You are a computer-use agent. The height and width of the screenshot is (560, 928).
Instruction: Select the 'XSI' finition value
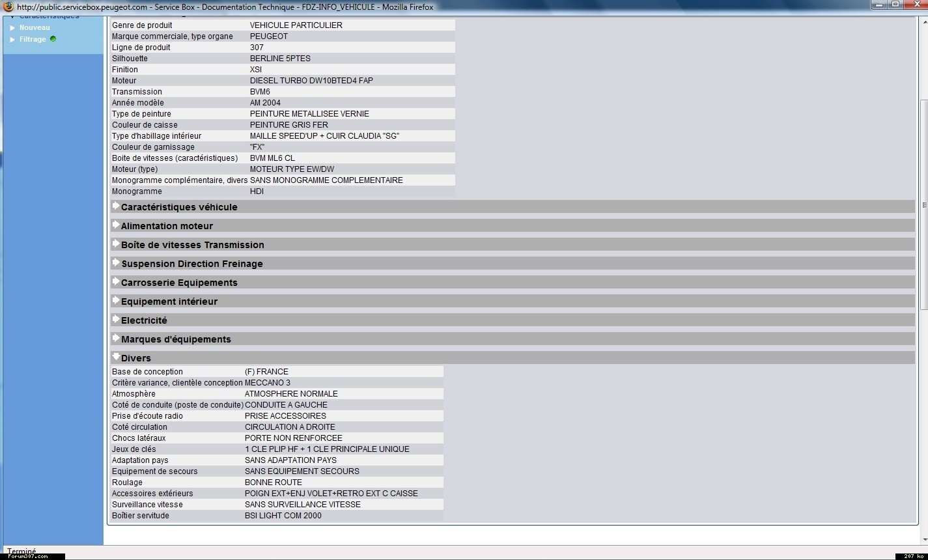pyautogui.click(x=256, y=70)
